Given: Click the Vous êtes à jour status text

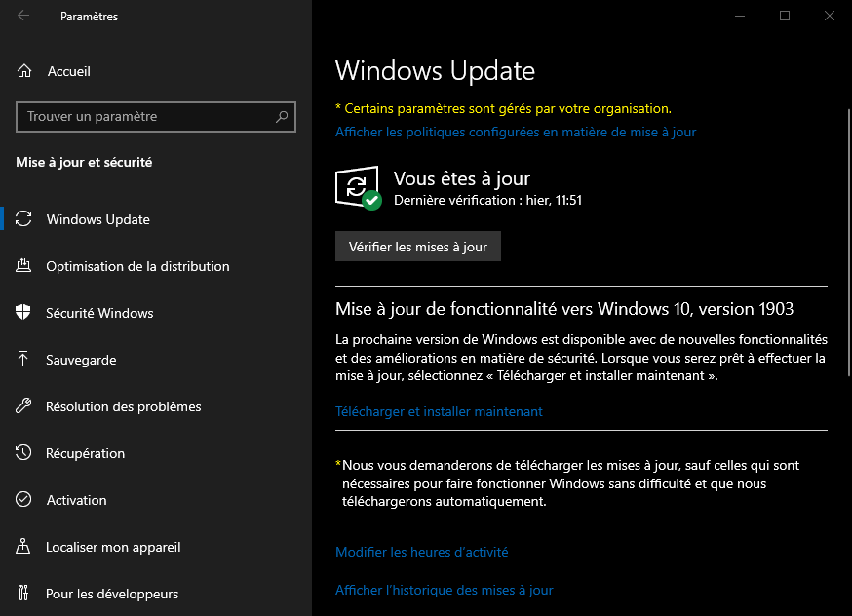Looking at the screenshot, I should pos(462,178).
